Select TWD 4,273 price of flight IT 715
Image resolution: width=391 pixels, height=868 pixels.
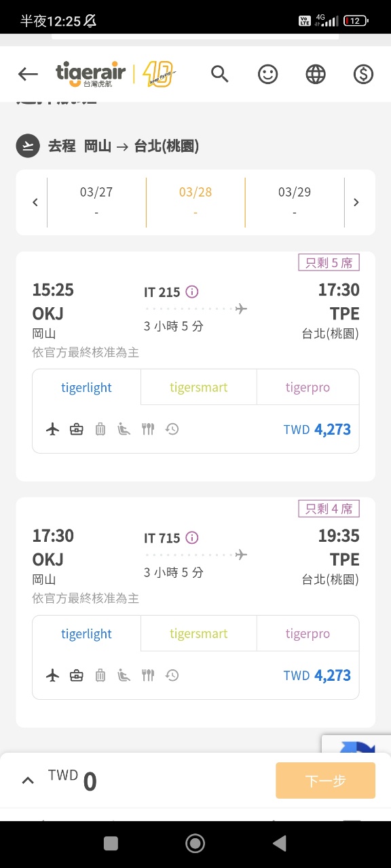click(x=317, y=675)
